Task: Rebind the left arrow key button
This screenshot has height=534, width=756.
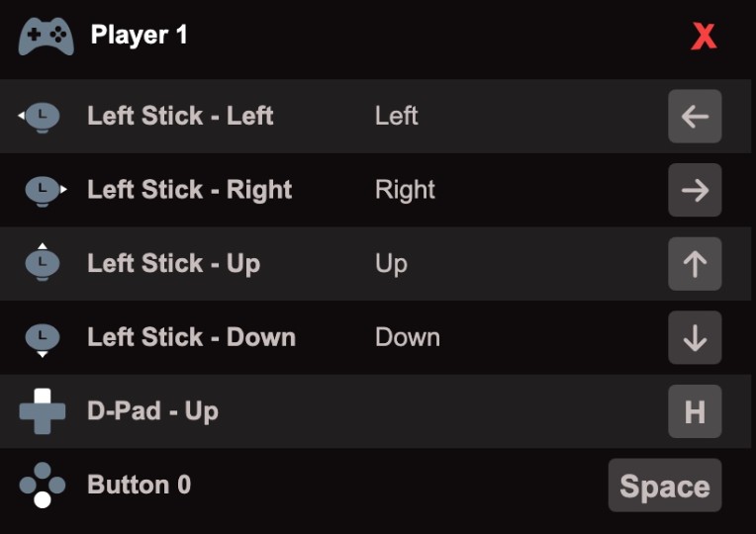Action: tap(695, 116)
